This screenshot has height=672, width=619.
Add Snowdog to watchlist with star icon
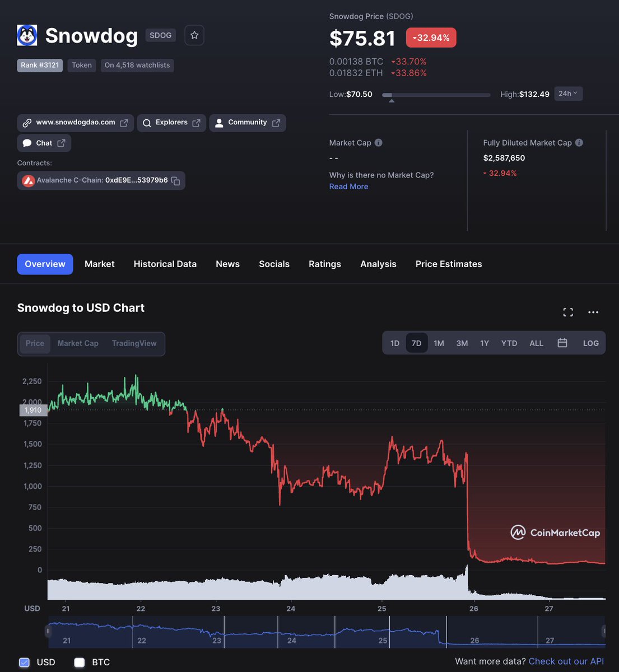tap(194, 35)
